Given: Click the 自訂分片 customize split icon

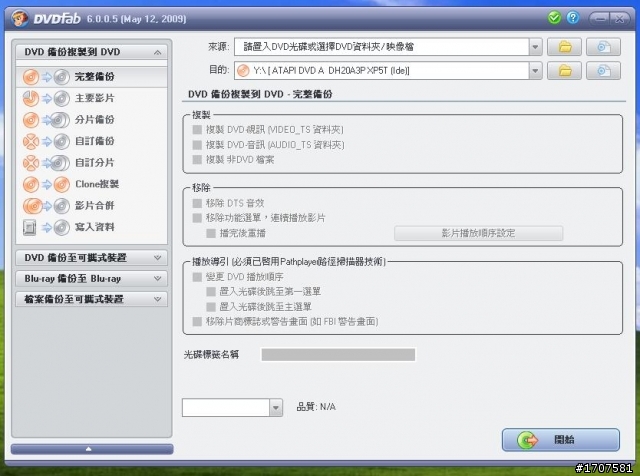Looking at the screenshot, I should 46,163.
